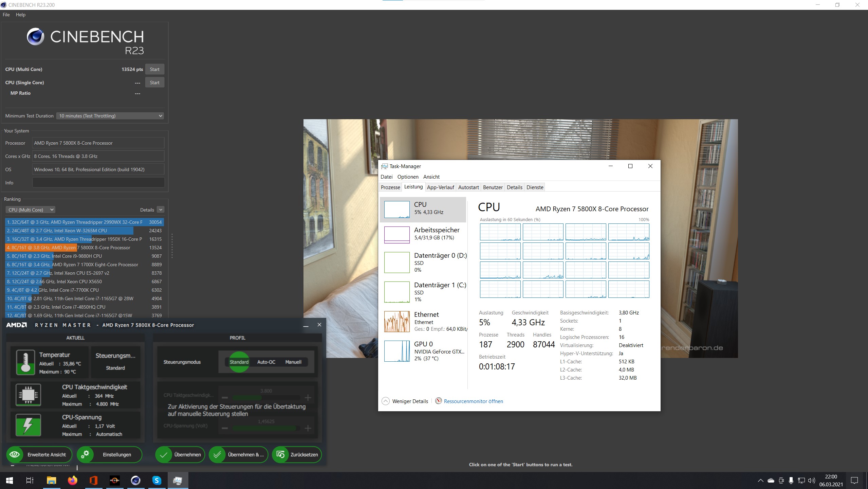
Task: Switch control mode to Auto-OC
Action: click(x=266, y=362)
